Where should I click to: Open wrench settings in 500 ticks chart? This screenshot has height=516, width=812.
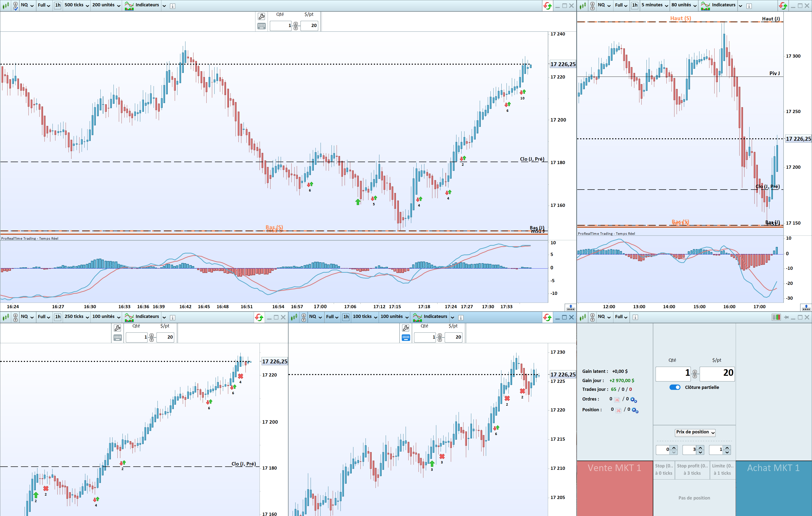[x=261, y=16]
